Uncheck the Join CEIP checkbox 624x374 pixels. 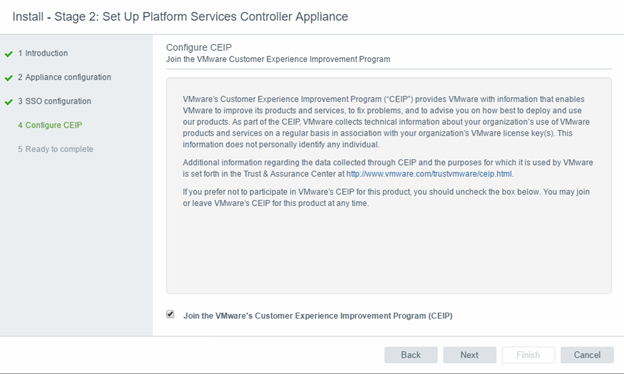click(170, 314)
